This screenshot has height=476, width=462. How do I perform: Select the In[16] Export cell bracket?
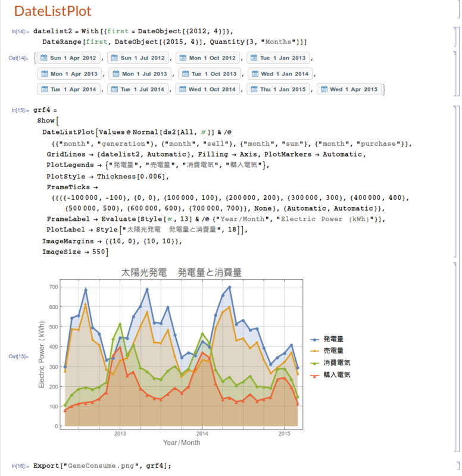[x=458, y=466]
